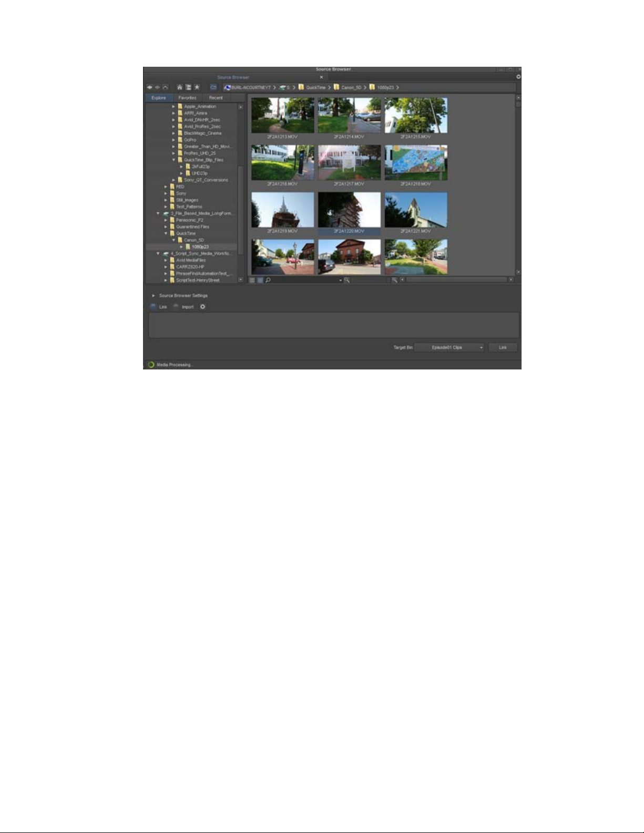This screenshot has height=833, width=644.
Task: Switch to list view icon
Action: [x=252, y=280]
